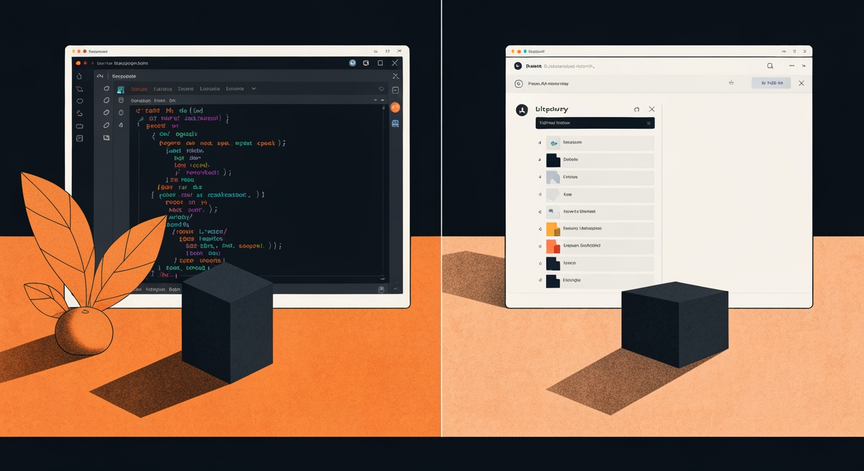864x471 pixels.
Task: Click the boxed minus icon atop editor's right sidebar
Action: tap(395, 90)
